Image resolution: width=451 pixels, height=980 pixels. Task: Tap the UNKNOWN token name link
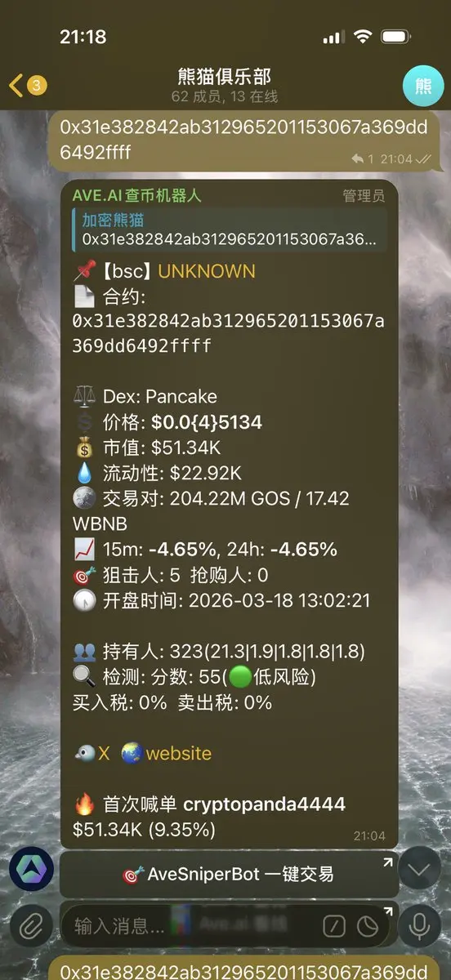207,271
